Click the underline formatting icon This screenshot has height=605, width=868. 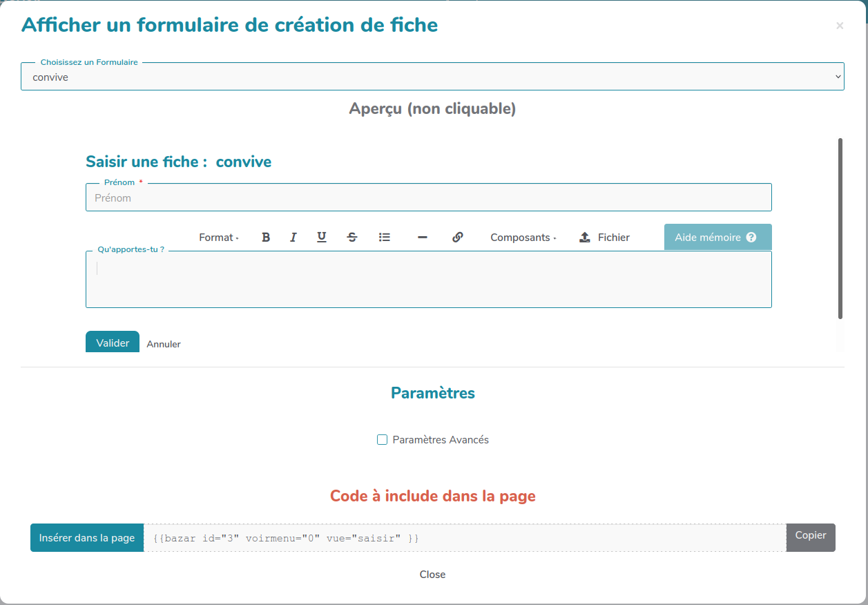tap(322, 238)
